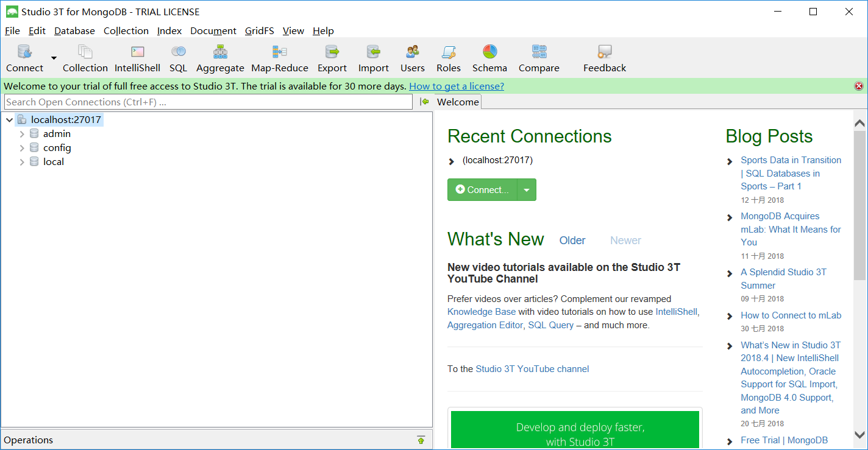Open the How to Connect to mLab post

click(791, 315)
